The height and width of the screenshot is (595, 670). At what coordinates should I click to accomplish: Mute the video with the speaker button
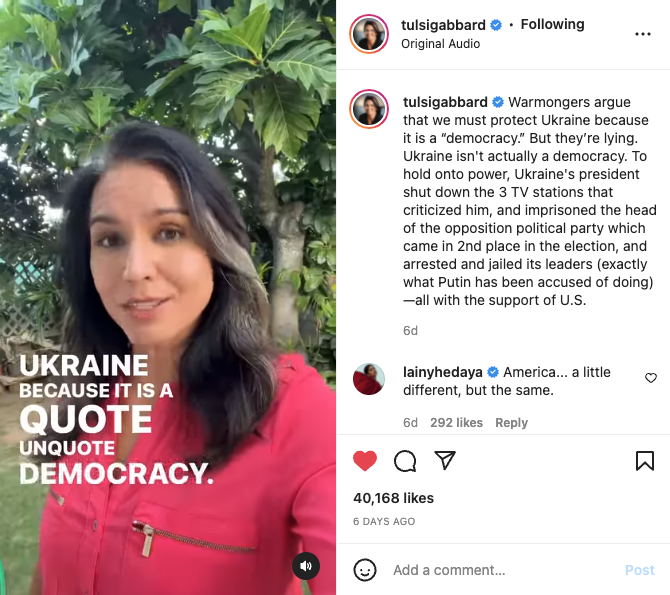pos(306,566)
